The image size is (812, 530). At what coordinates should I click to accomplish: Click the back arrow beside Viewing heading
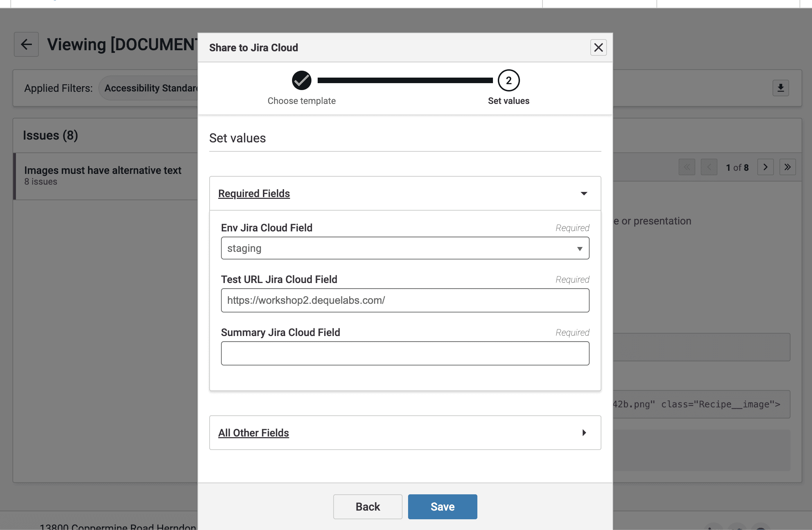click(26, 44)
